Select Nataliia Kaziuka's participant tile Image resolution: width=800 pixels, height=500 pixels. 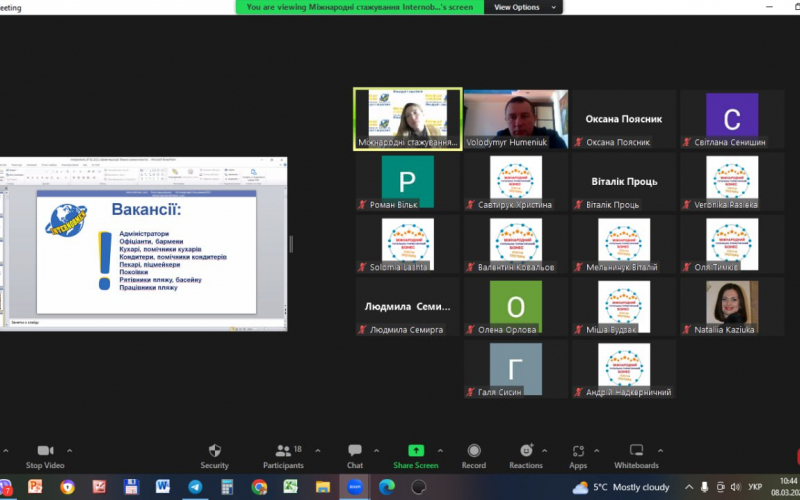click(x=732, y=307)
